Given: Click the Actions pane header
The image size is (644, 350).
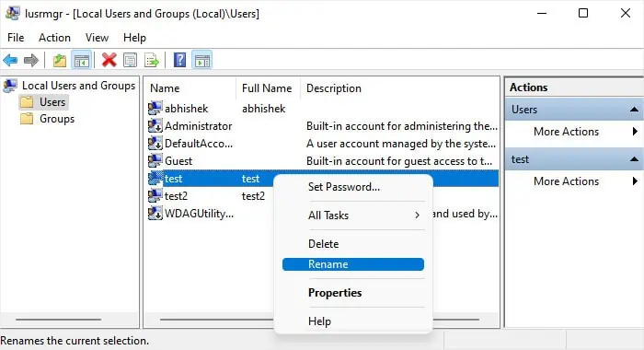Looking at the screenshot, I should pos(574,87).
